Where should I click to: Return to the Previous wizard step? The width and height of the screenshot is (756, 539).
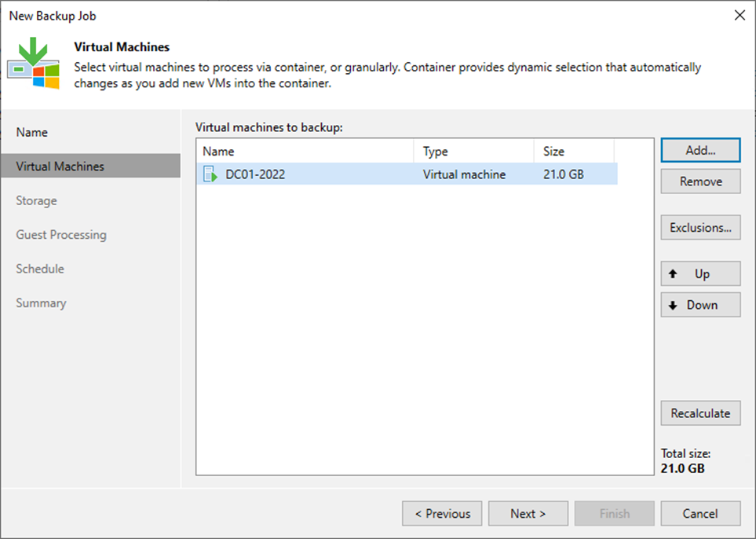pos(442,513)
